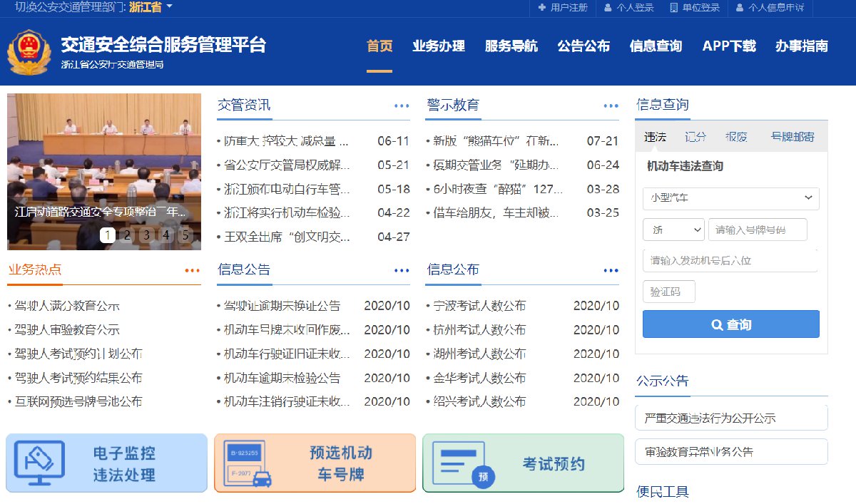This screenshot has width=856, height=504.
Task: Click the blue 查询 search button
Action: (x=730, y=324)
